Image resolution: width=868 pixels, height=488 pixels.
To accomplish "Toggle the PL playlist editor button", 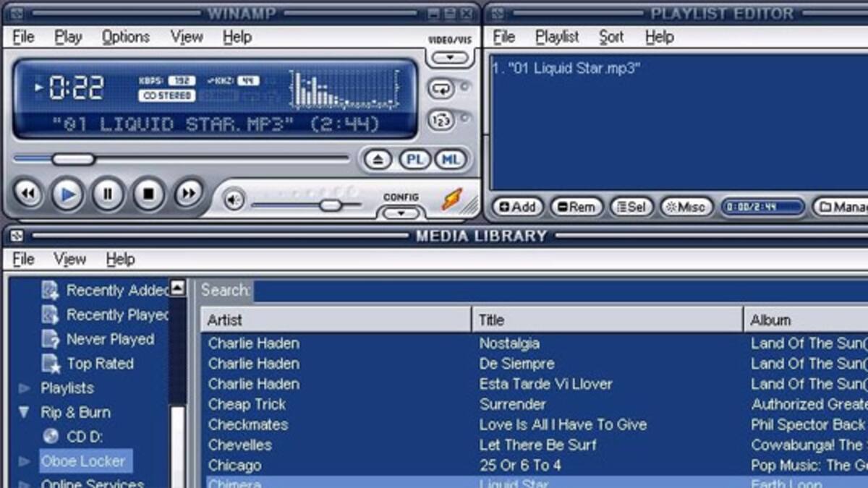I will point(414,160).
